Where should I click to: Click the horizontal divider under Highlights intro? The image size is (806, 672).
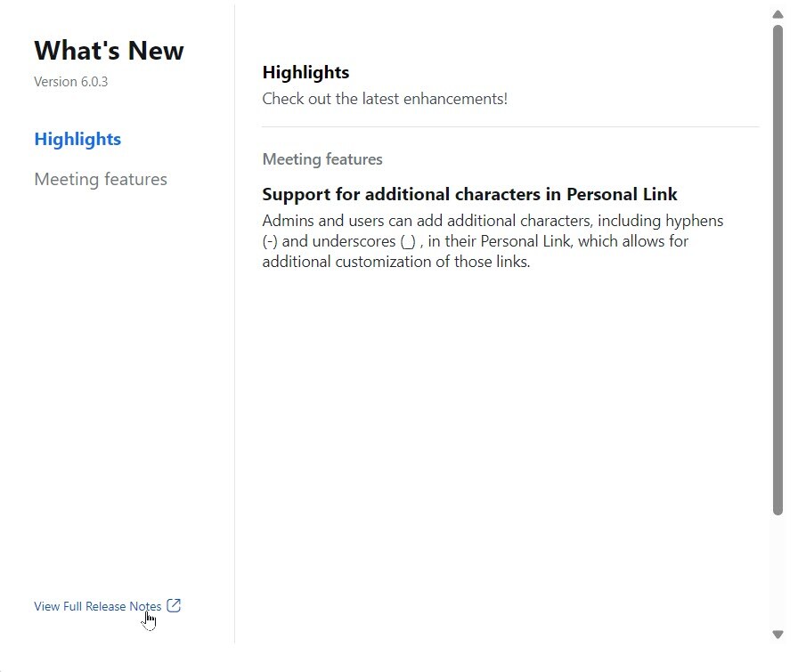510,127
